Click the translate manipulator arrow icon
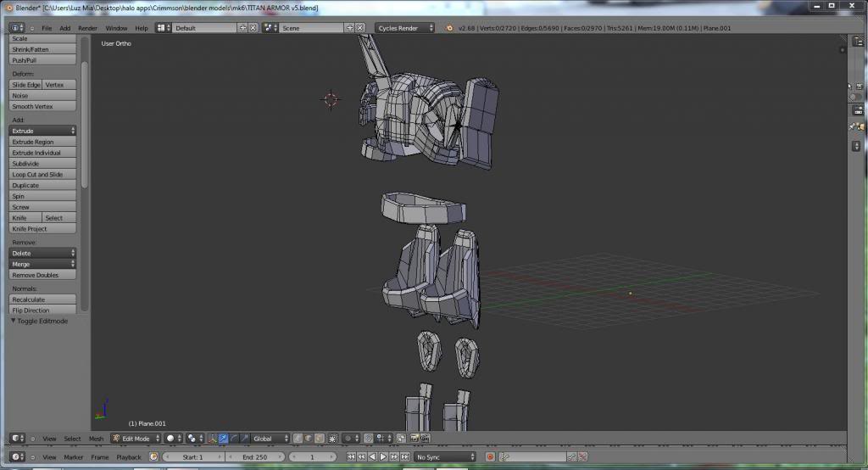This screenshot has height=470, width=868. [x=223, y=439]
